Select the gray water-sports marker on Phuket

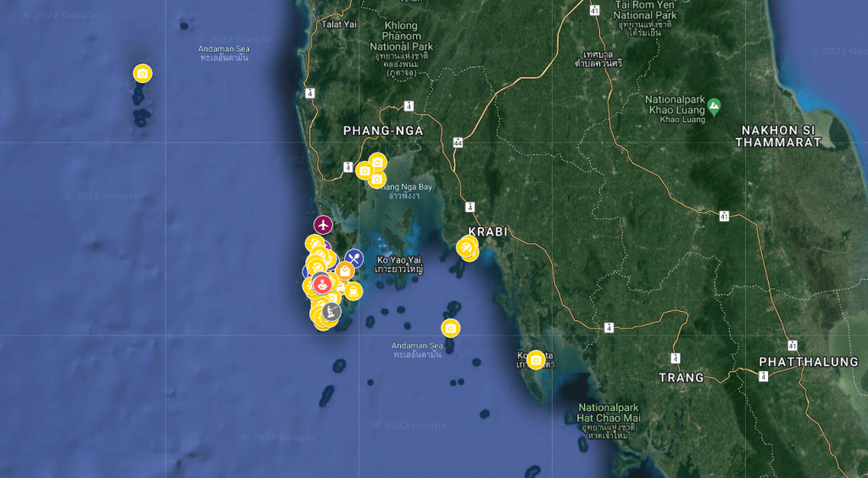(331, 312)
